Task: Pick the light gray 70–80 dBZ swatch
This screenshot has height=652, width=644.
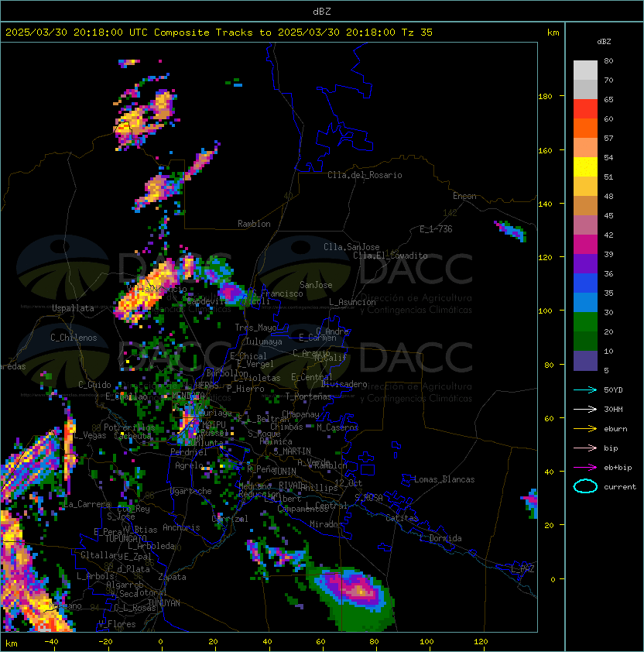Action: [x=585, y=70]
